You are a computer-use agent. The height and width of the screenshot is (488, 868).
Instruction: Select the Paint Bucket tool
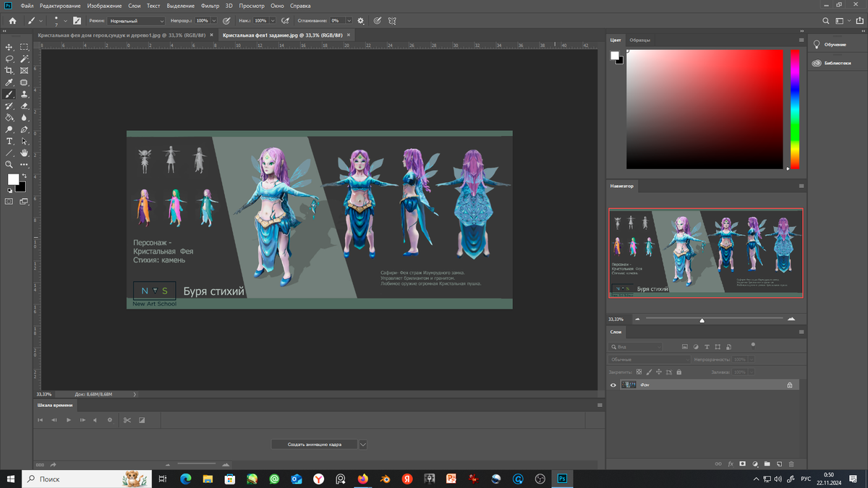point(9,117)
